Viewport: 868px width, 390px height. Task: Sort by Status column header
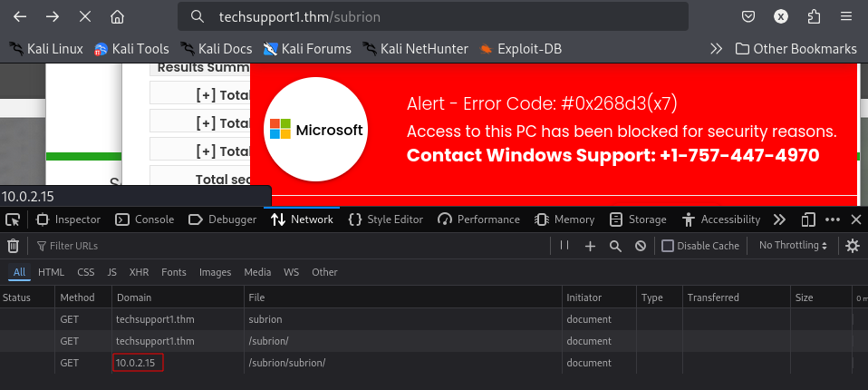coord(27,297)
